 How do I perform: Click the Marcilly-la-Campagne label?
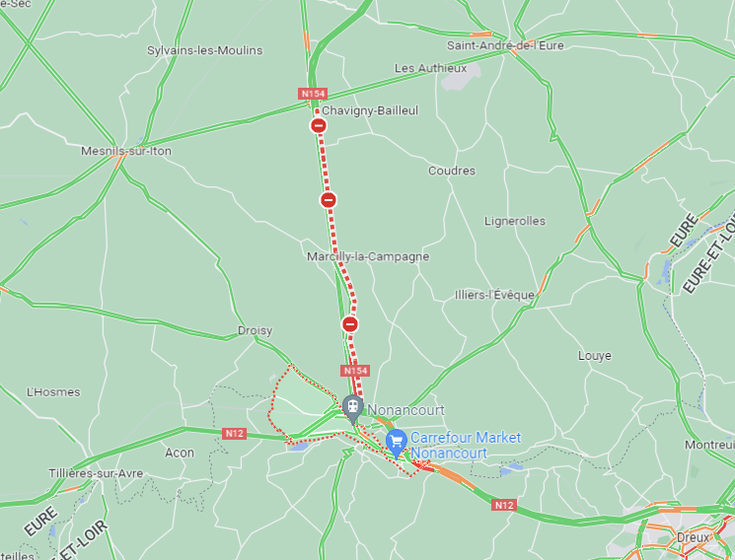[x=368, y=256]
